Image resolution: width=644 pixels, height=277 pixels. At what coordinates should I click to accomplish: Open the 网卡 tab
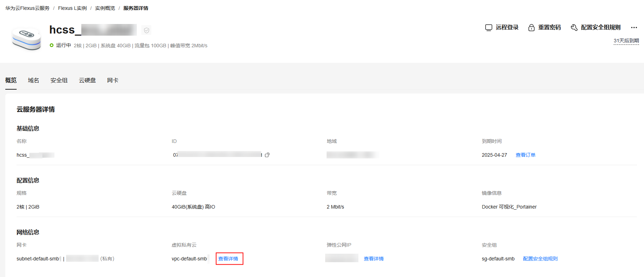[113, 80]
